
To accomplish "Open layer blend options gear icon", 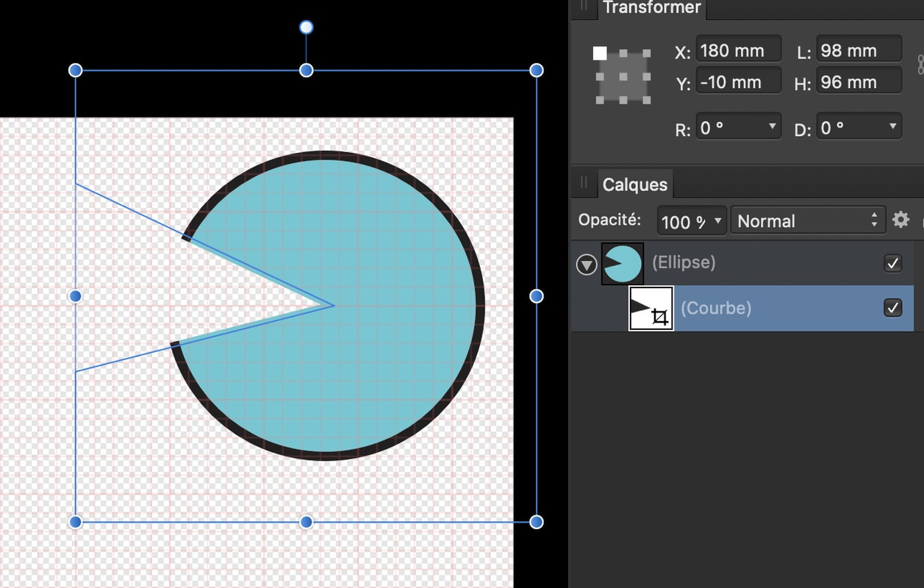I will [900, 220].
